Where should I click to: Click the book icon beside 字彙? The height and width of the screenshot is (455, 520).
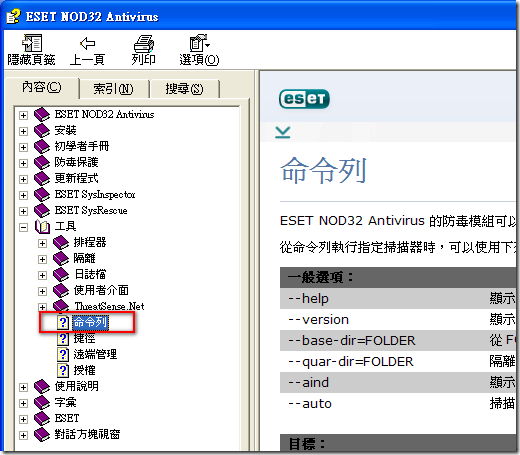tap(42, 403)
